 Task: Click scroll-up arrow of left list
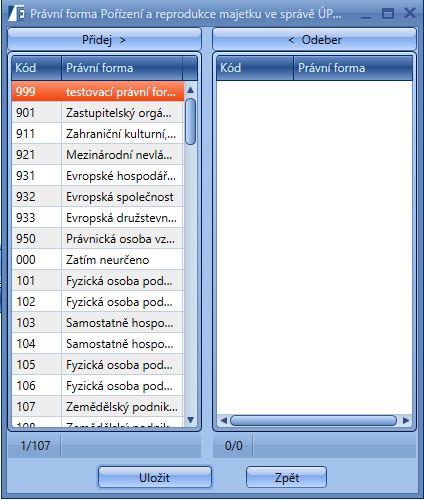click(191, 90)
